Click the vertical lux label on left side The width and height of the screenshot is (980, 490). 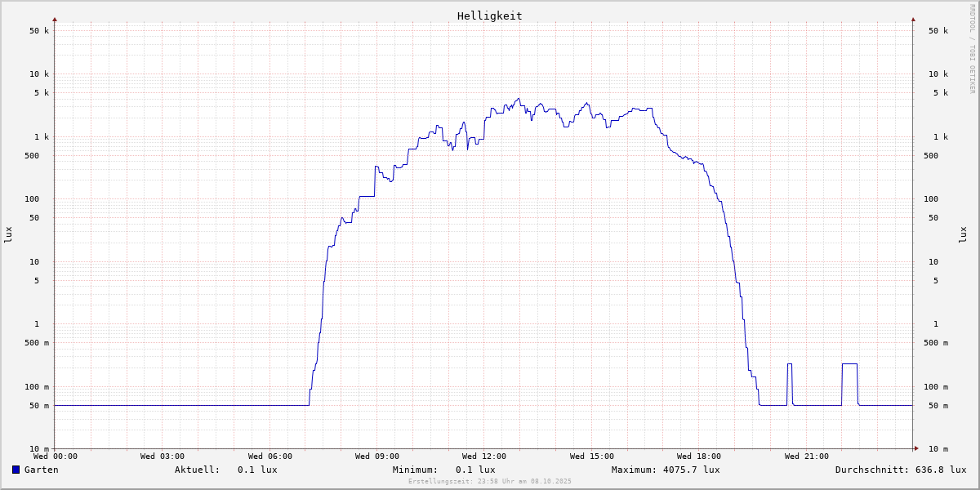(x=8, y=234)
